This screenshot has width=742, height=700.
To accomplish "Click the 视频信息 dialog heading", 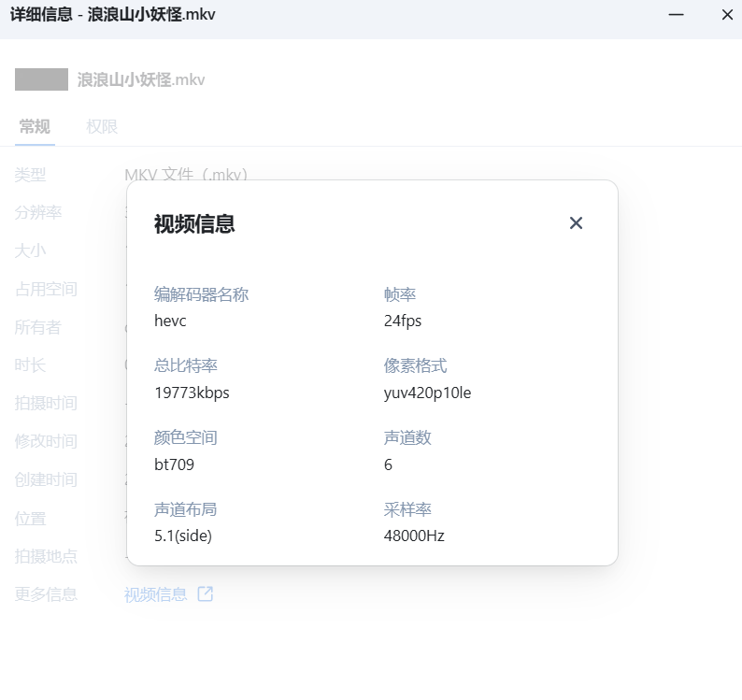I will click(194, 224).
